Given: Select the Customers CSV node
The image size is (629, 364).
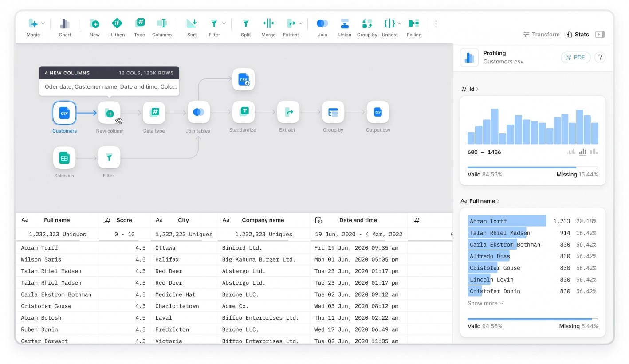Looking at the screenshot, I should pyautogui.click(x=64, y=113).
